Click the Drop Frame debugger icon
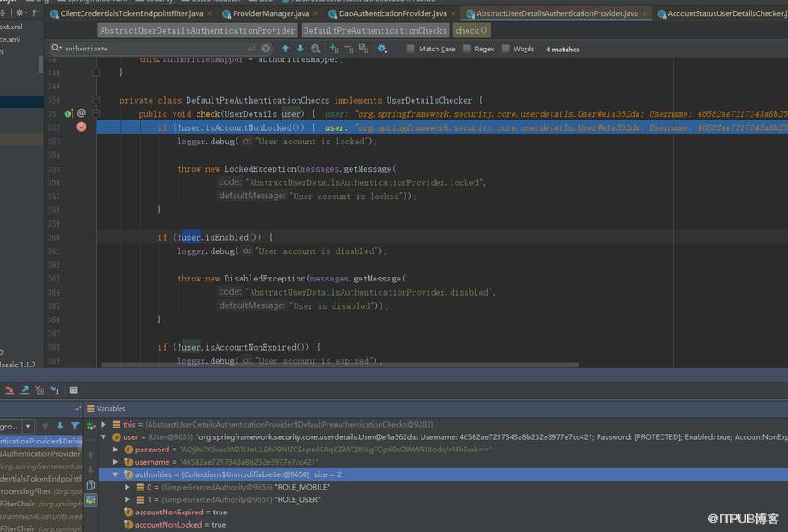788x532 pixels. pos(40,390)
